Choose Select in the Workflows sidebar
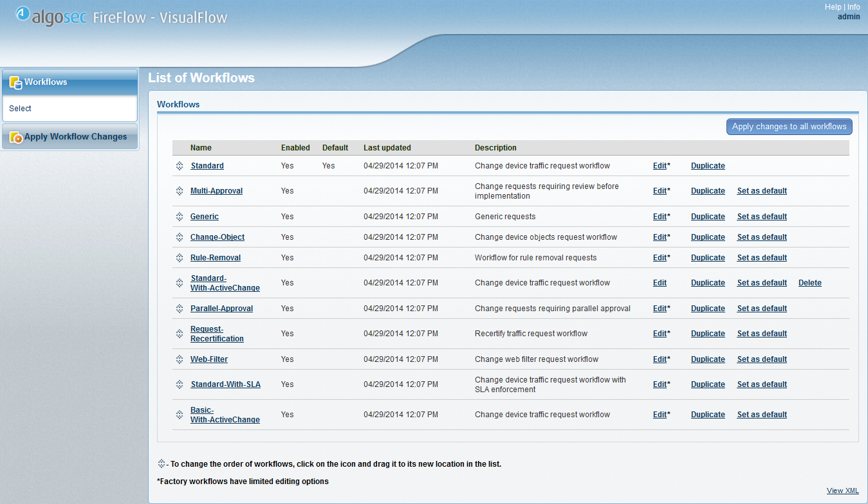 19,108
